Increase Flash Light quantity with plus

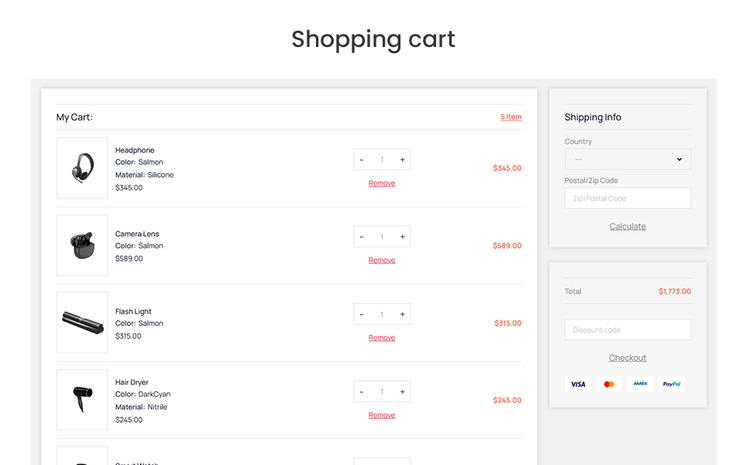pyautogui.click(x=402, y=314)
